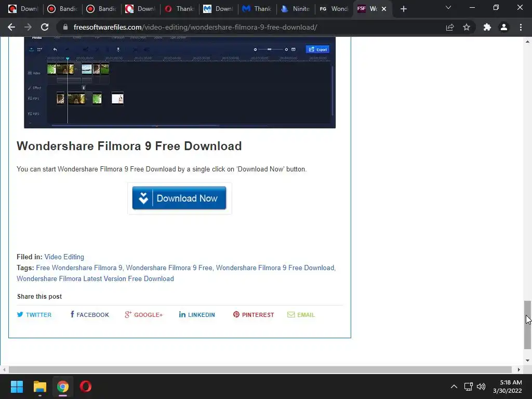The image size is (532, 399).
Task: Open the Chrome profile icon
Action: (x=504, y=27)
